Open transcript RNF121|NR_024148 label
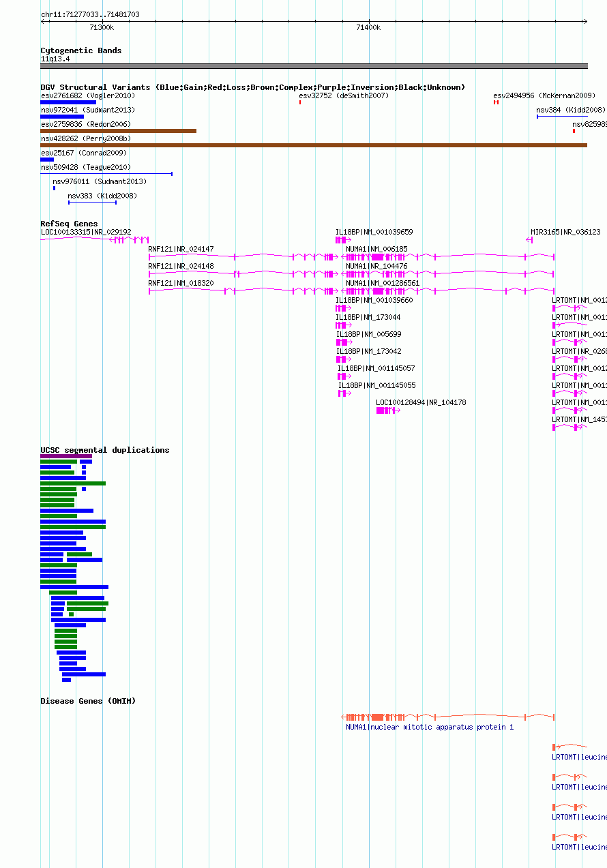607x868 pixels. click(181, 266)
